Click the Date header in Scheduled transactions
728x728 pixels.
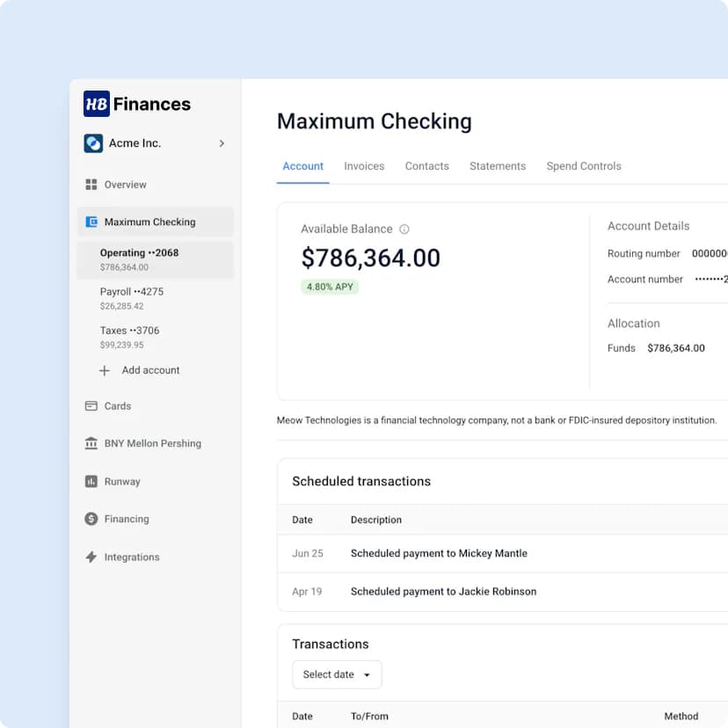[x=302, y=520]
